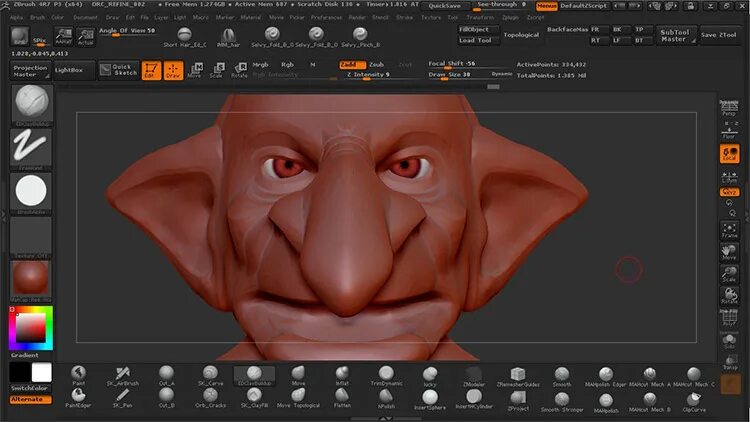
Task: Toggle the Mrgb channel
Action: [x=260, y=64]
